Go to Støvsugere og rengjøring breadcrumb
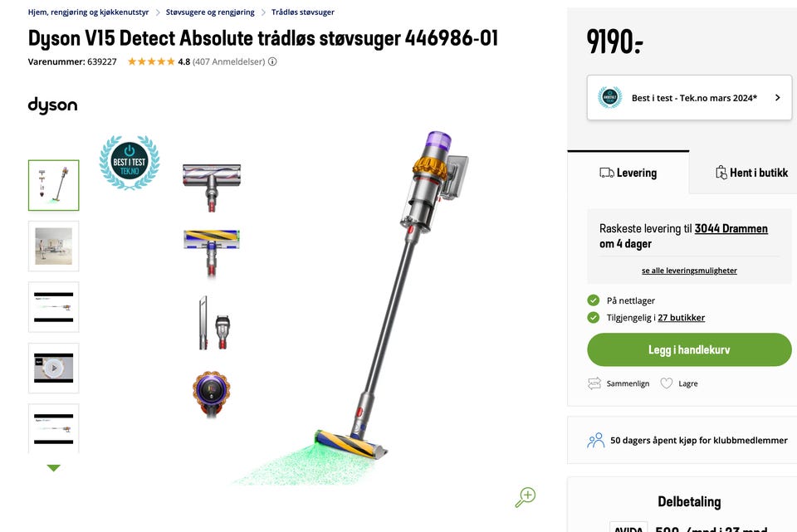This screenshot has height=532, width=797. click(210, 12)
